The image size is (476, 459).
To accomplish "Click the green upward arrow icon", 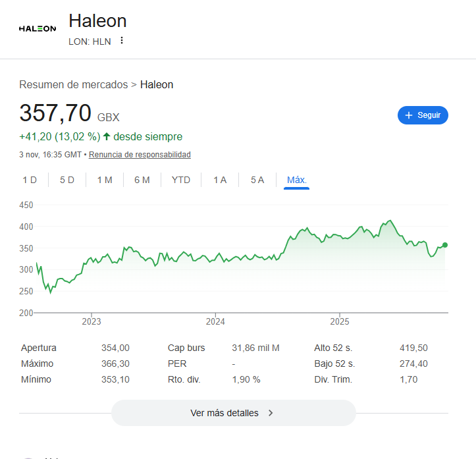I will (107, 136).
